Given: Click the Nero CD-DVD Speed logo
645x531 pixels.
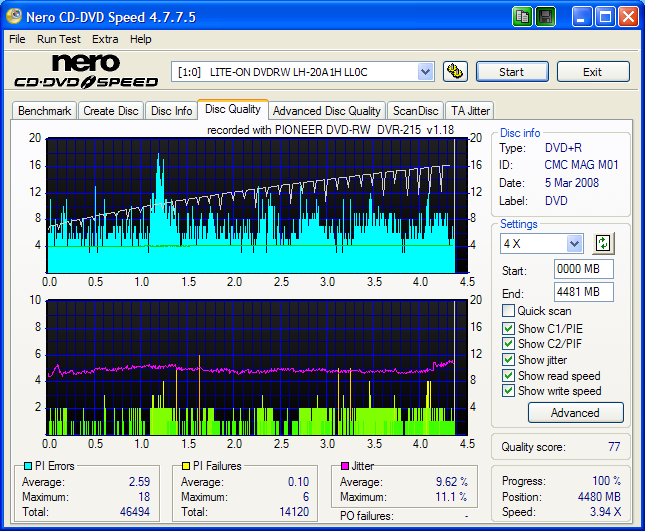Looking at the screenshot, I should coord(85,72).
